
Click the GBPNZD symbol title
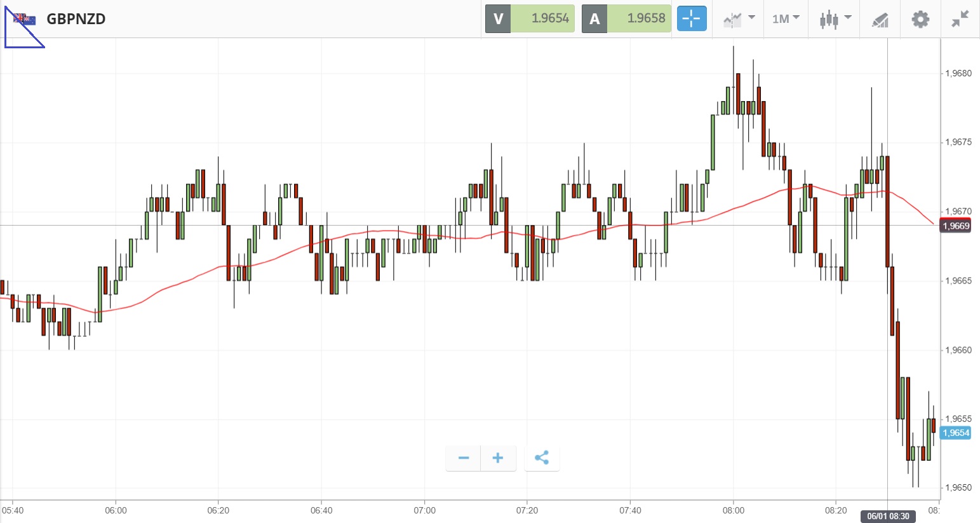coord(76,19)
